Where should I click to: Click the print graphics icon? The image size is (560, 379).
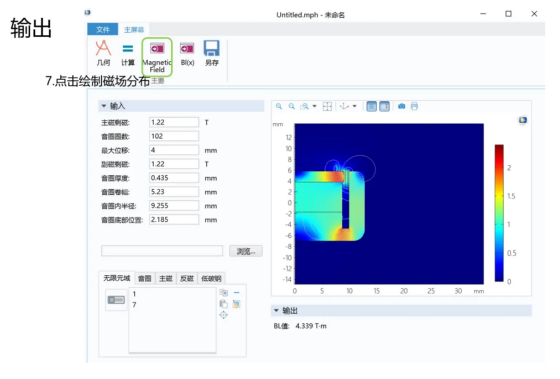(414, 106)
